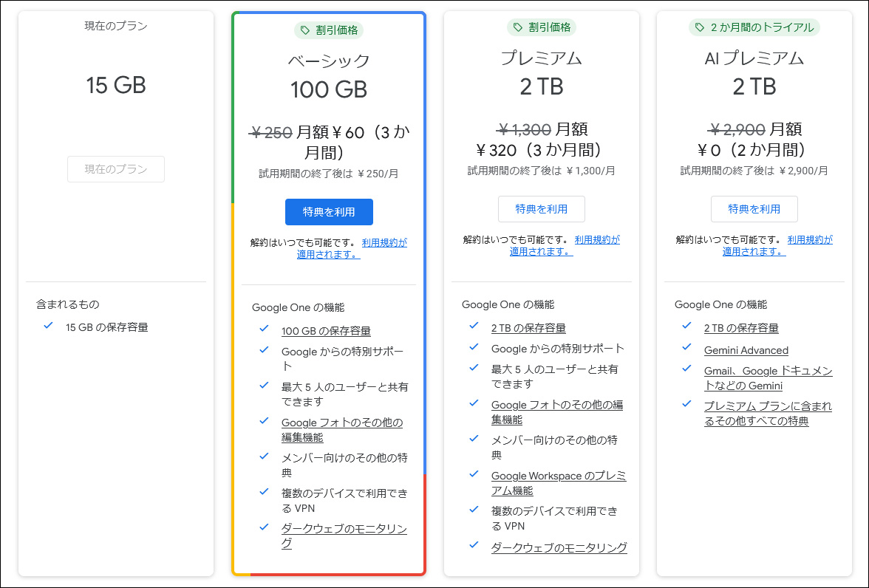Open Google フォトのその他の編集機能 link in プレミアム
869x588 pixels.
(x=557, y=412)
